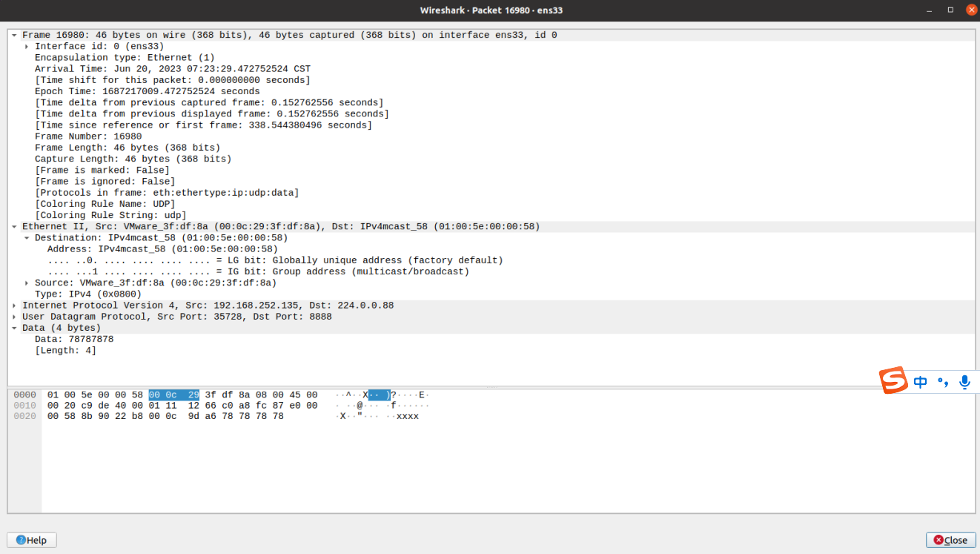Select the Frame Number: 16980 row
This screenshot has width=980, height=554.
(492, 136)
